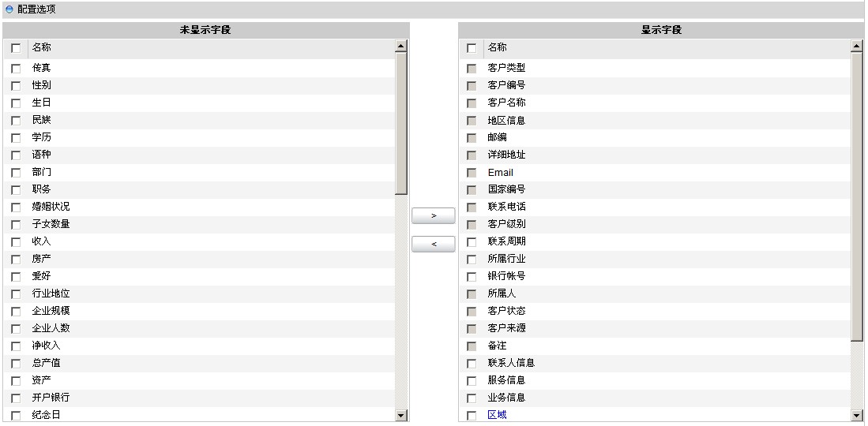Check the 净收入 checkbox

[16, 346]
